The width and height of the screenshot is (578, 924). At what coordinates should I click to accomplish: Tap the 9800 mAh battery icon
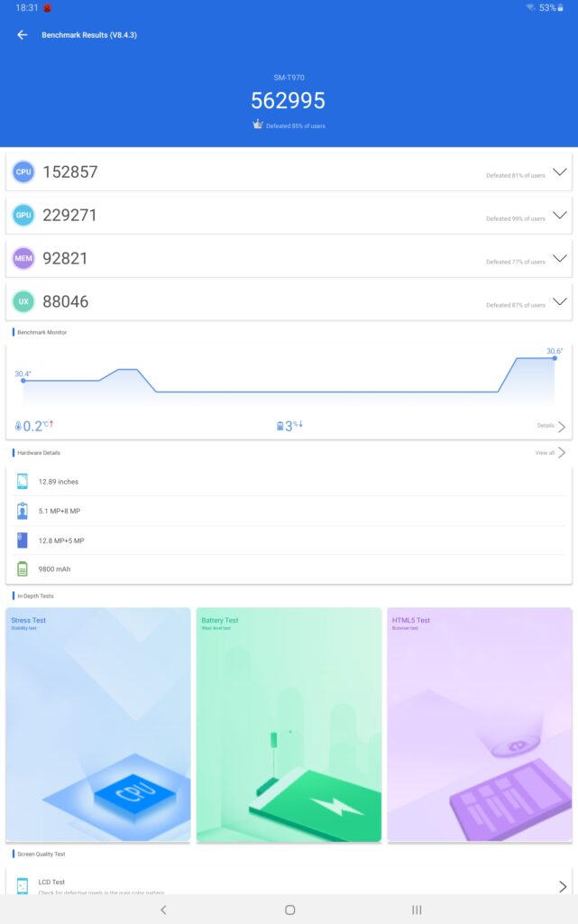click(x=23, y=569)
